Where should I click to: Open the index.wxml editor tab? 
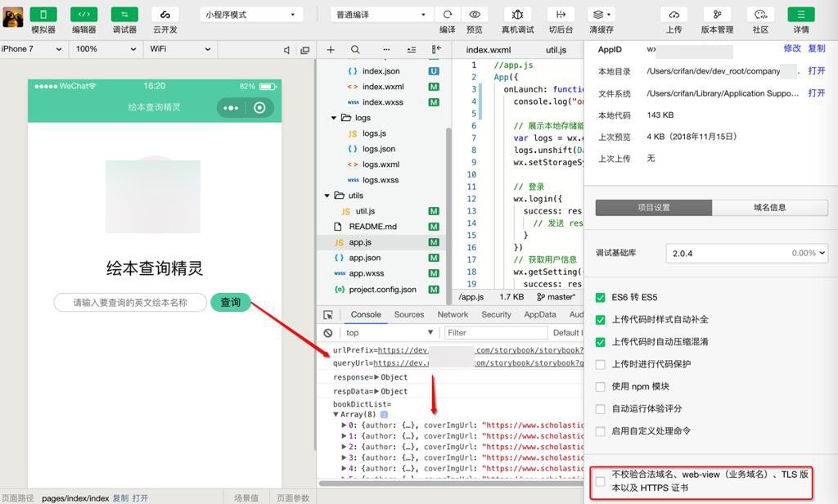[489, 50]
